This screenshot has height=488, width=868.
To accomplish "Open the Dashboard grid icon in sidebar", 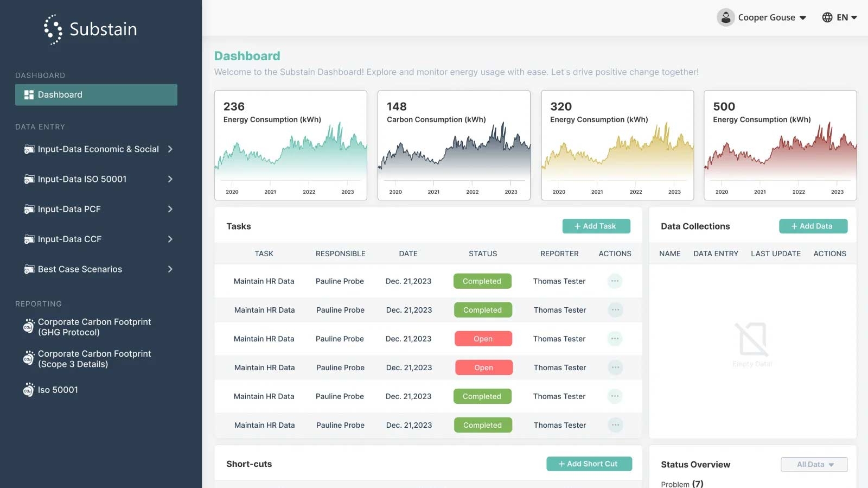I will [x=29, y=94].
